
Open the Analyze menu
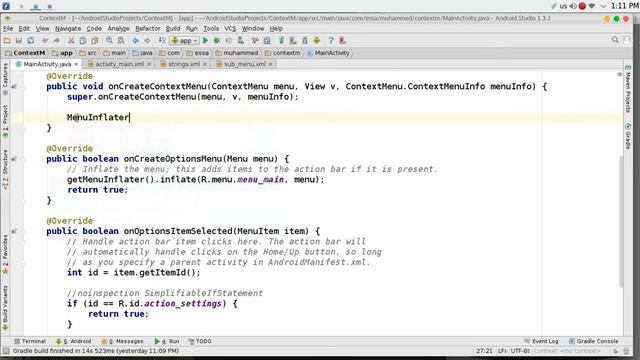(x=118, y=29)
